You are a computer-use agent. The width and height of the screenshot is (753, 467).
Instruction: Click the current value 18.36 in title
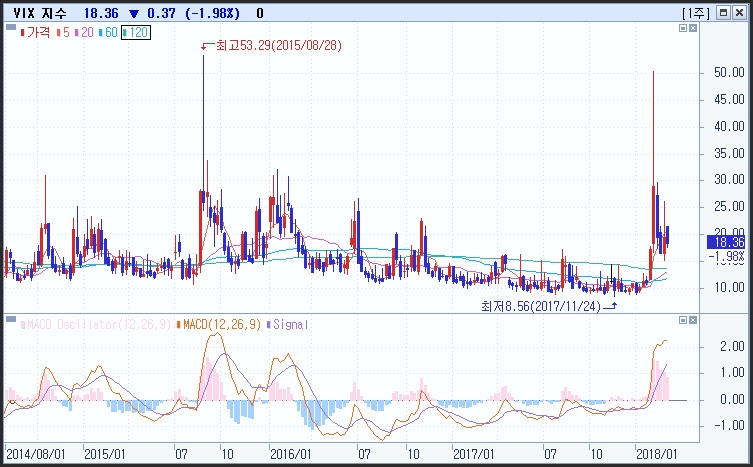[101, 13]
